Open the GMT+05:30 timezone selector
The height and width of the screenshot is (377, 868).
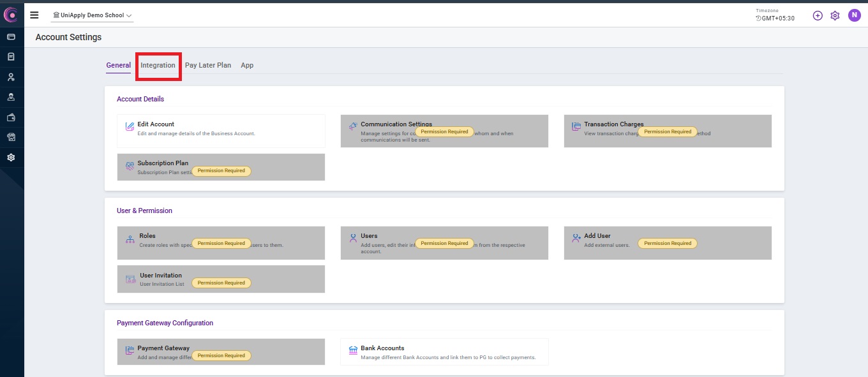click(775, 18)
